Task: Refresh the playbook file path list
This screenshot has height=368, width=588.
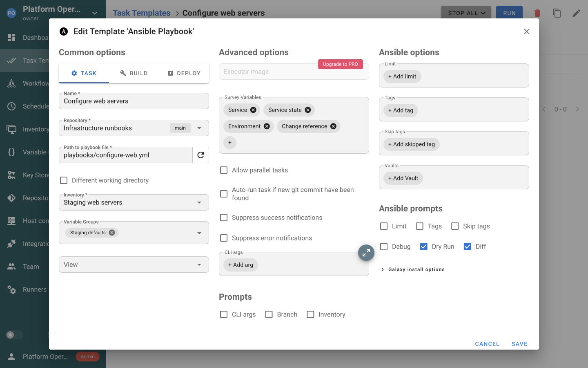Action: tap(200, 155)
